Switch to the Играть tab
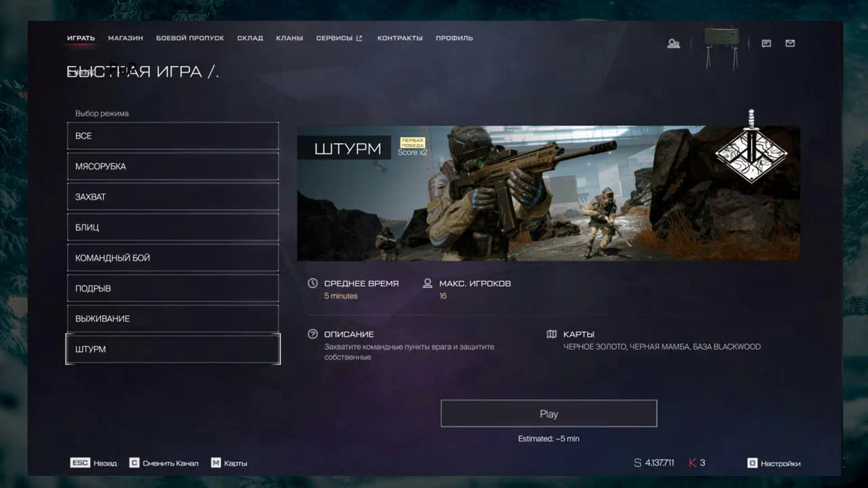This screenshot has height=488, width=868. 81,38
